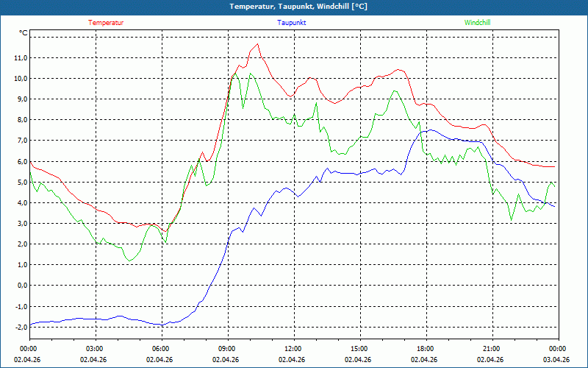Select the blue Taupunkt legend label
Screen dimensions: 588x368
tap(292, 23)
